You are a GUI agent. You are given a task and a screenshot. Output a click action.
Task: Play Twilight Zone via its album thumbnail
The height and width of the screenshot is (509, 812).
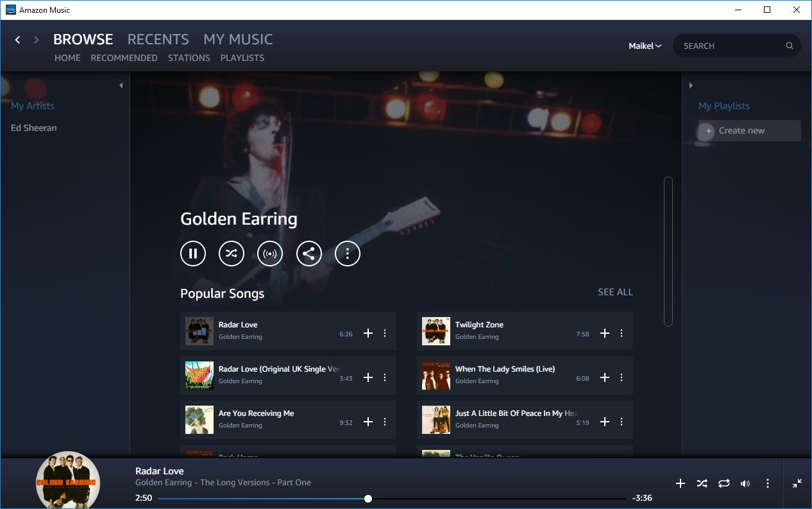[x=436, y=331]
